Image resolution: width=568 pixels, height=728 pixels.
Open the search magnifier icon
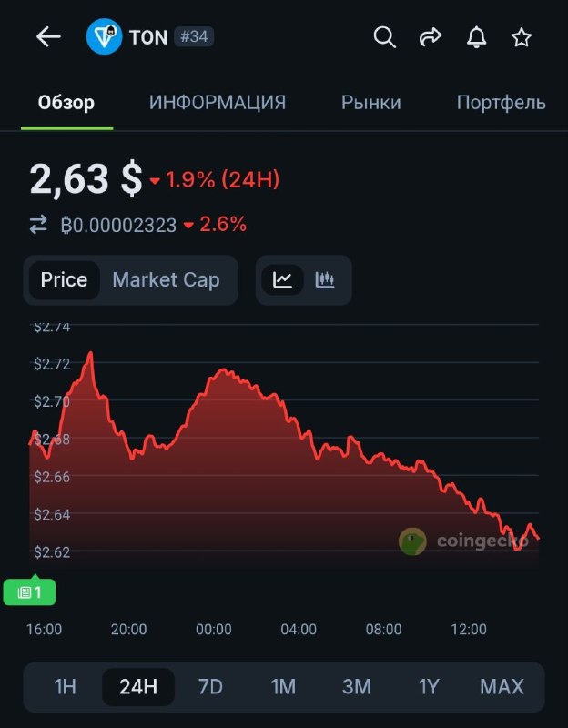385,37
